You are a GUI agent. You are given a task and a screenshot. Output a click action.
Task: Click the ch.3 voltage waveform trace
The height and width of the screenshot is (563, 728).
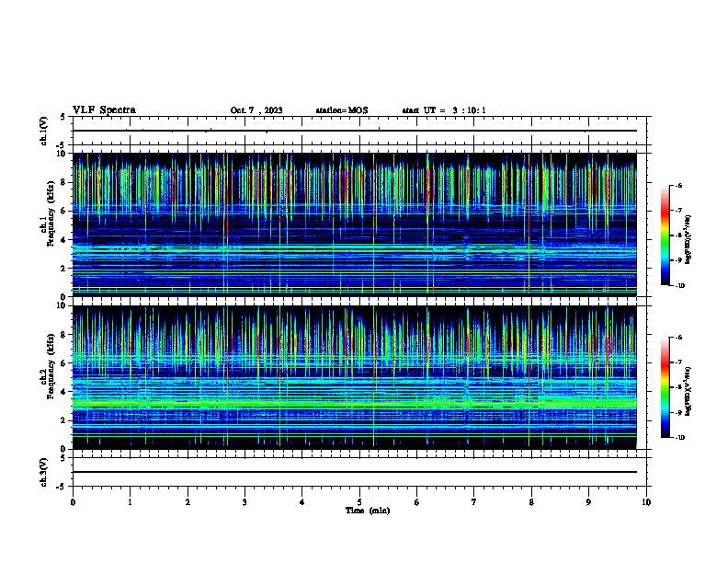(x=355, y=472)
